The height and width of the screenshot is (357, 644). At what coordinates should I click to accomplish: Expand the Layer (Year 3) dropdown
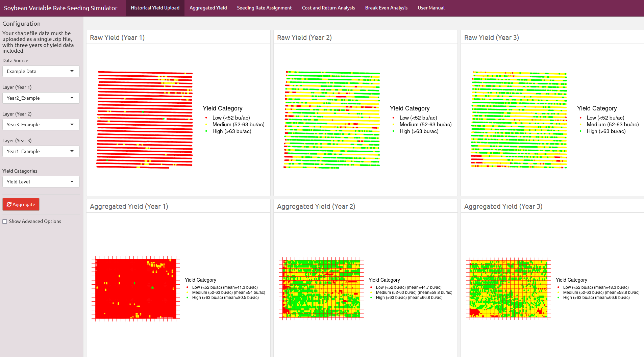click(x=41, y=151)
